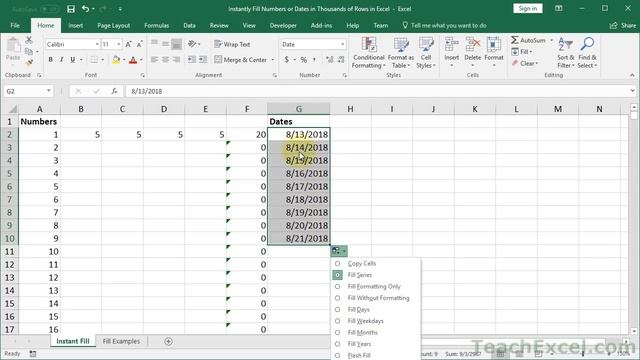The width and height of the screenshot is (640, 360).
Task: Switch to the Data ribbon tab
Action: click(x=189, y=25)
